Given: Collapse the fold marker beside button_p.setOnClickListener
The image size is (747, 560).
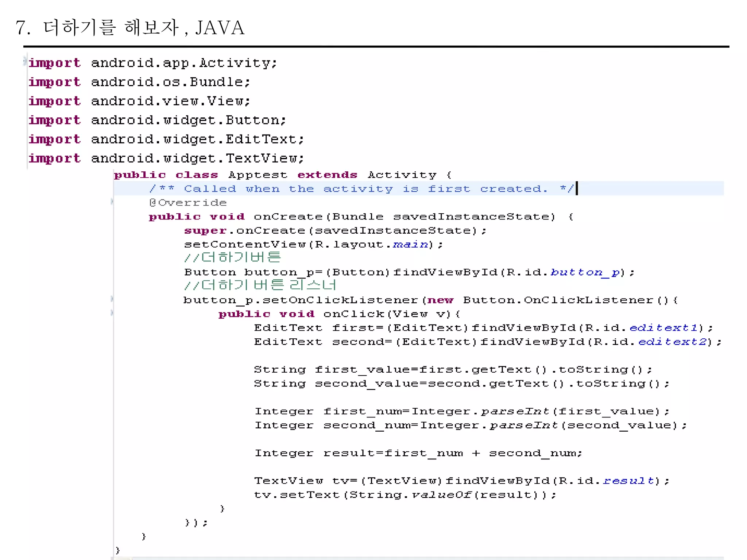Looking at the screenshot, I should 112,299.
